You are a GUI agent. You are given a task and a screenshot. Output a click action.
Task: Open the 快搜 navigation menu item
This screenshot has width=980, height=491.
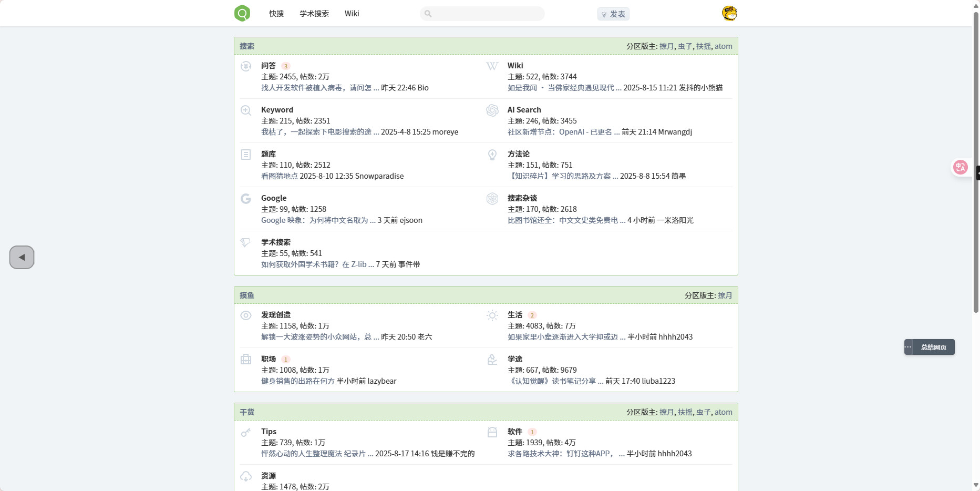coord(276,14)
